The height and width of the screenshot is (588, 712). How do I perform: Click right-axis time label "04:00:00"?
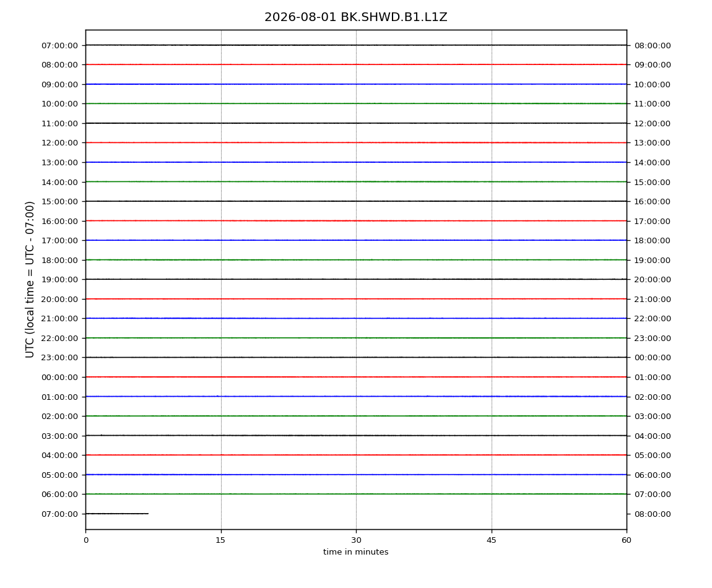click(653, 436)
